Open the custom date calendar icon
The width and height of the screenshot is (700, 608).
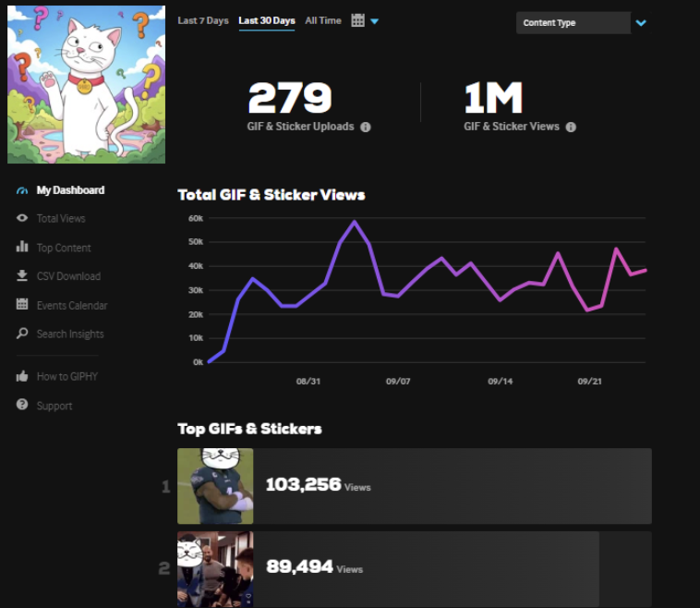[x=357, y=20]
